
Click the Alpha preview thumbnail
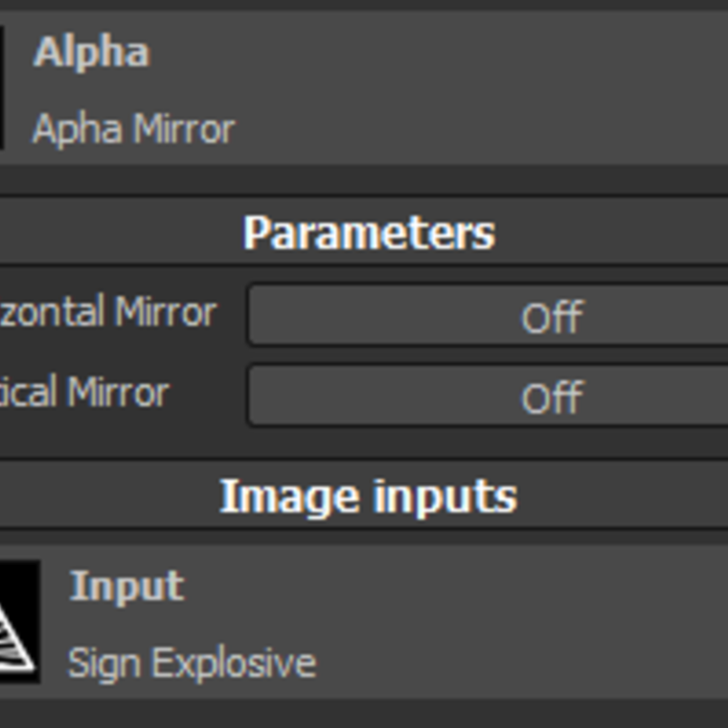pyautogui.click(x=2, y=88)
